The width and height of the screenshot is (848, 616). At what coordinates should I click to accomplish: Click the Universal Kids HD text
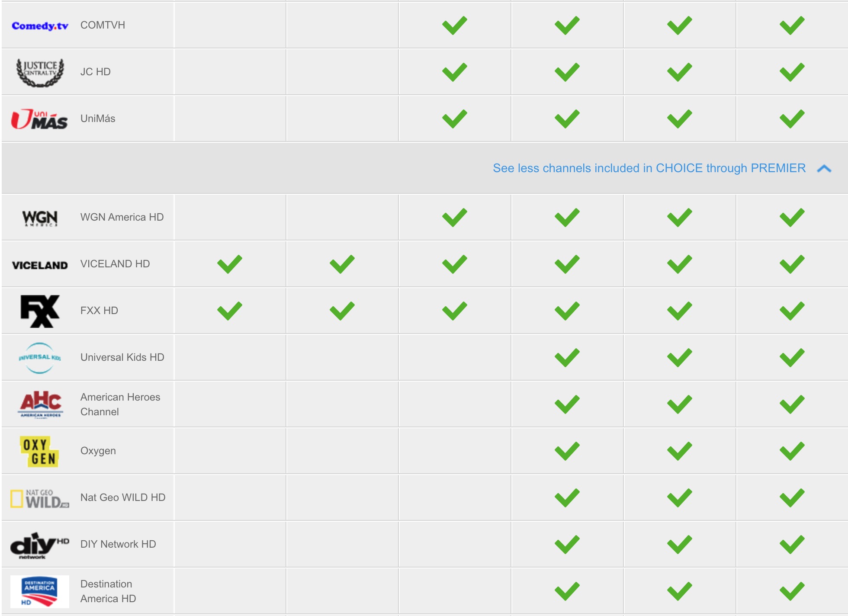click(122, 357)
